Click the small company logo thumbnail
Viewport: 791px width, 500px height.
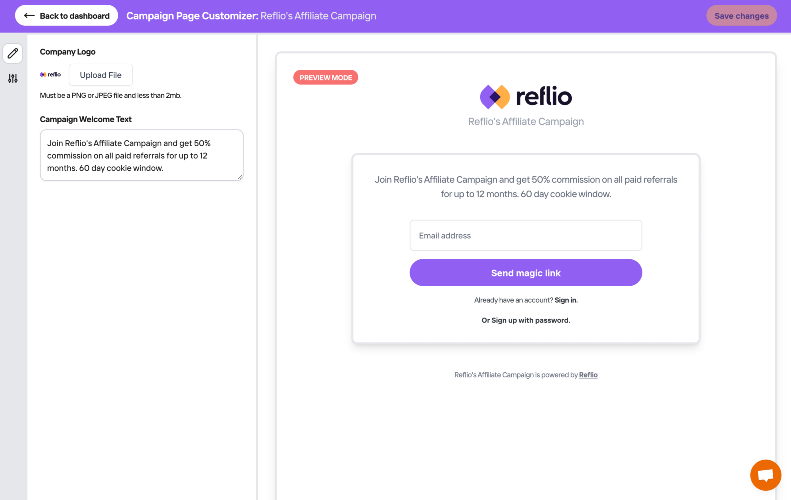point(51,75)
